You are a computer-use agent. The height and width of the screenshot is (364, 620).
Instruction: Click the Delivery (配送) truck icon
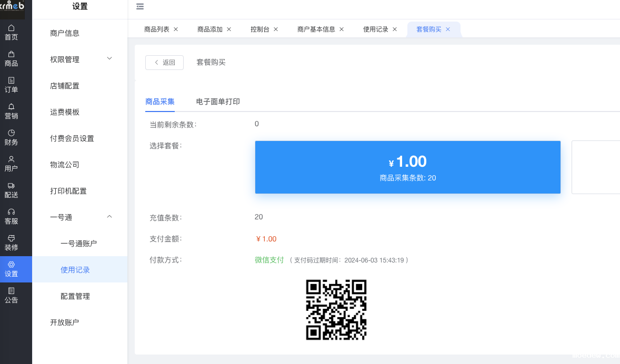11,186
